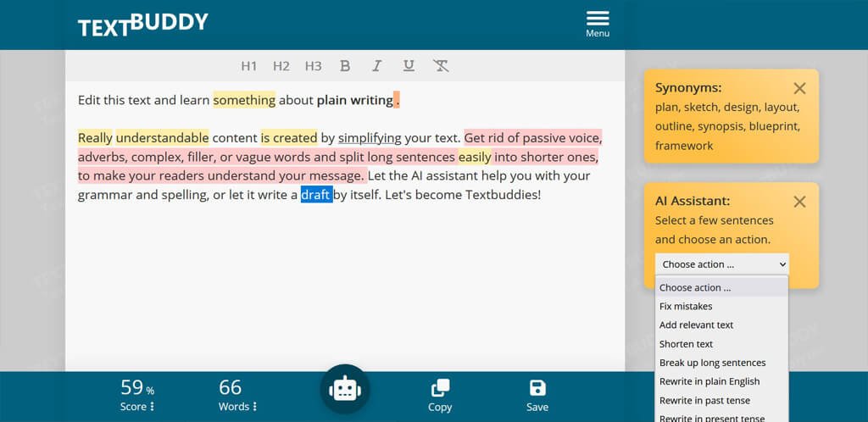Apply H3 heading format

(314, 66)
